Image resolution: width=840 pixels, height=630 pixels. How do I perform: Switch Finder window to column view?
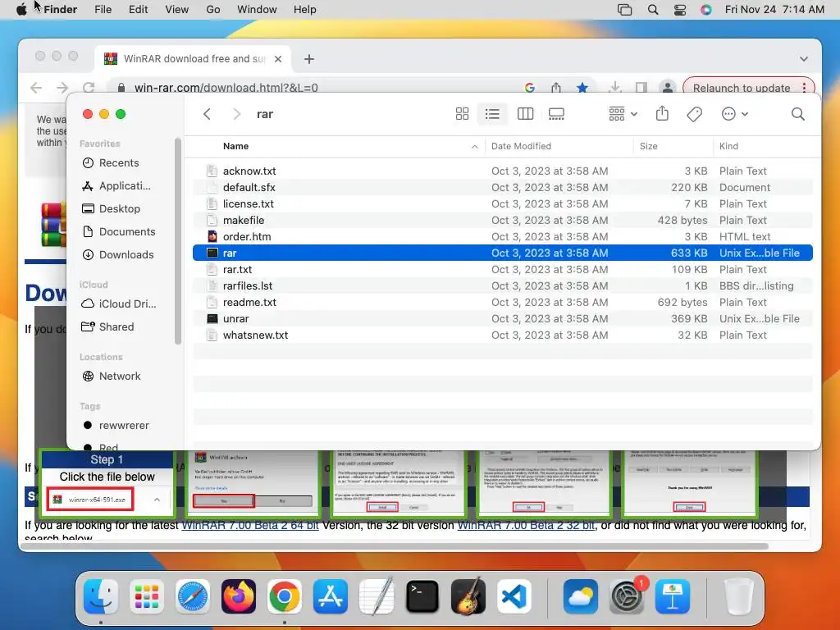(x=525, y=113)
